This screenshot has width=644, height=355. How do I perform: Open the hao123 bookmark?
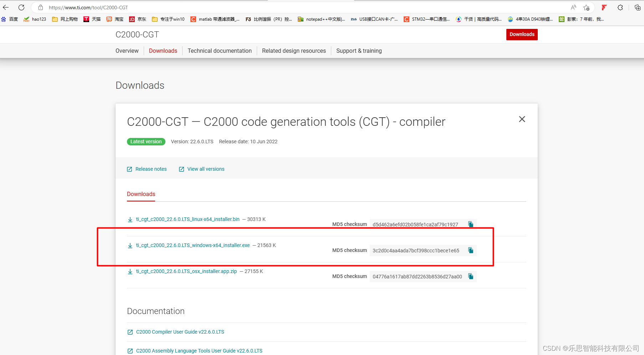35,19
